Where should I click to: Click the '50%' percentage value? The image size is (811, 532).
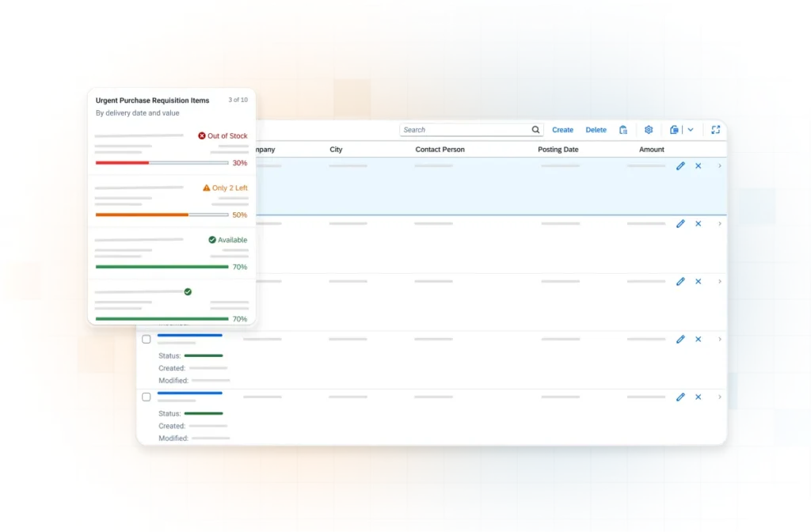(x=240, y=215)
